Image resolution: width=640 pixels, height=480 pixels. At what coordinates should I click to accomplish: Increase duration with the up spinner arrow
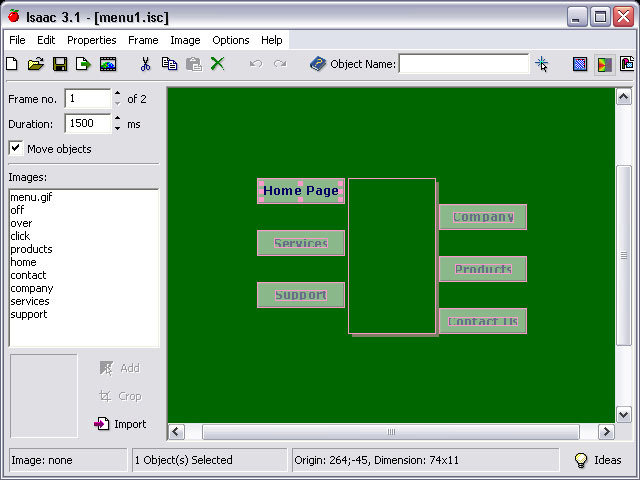pos(118,118)
